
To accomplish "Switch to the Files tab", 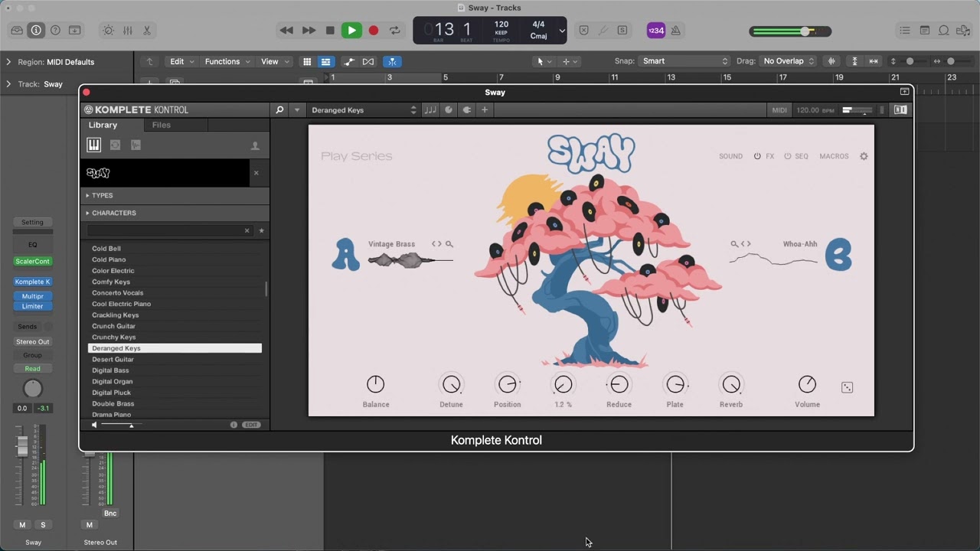I will click(161, 125).
